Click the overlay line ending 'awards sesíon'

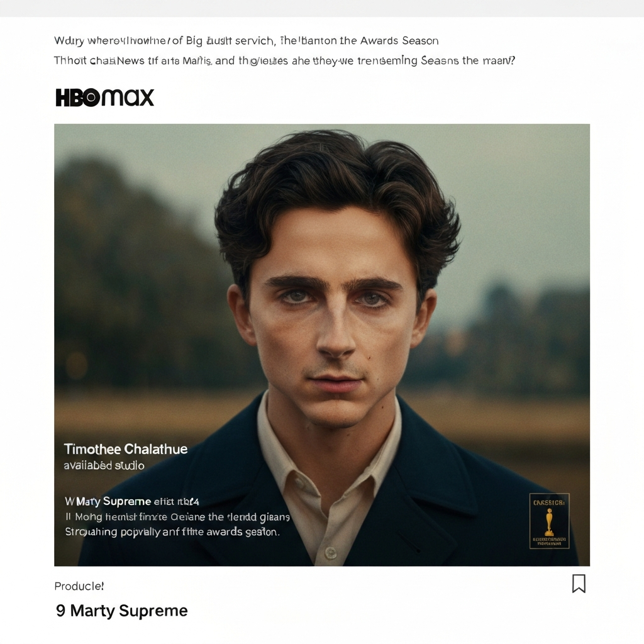172,532
